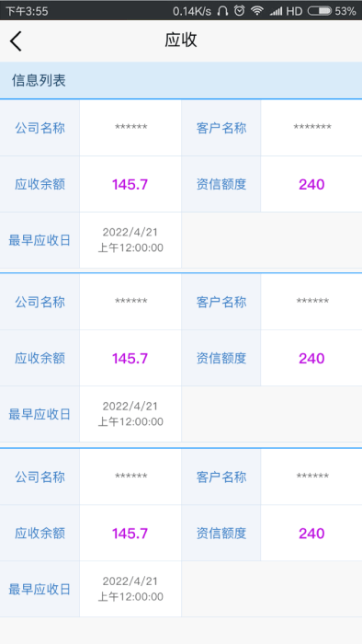
Task: Open first record's 240 credit limit
Action: click(311, 184)
